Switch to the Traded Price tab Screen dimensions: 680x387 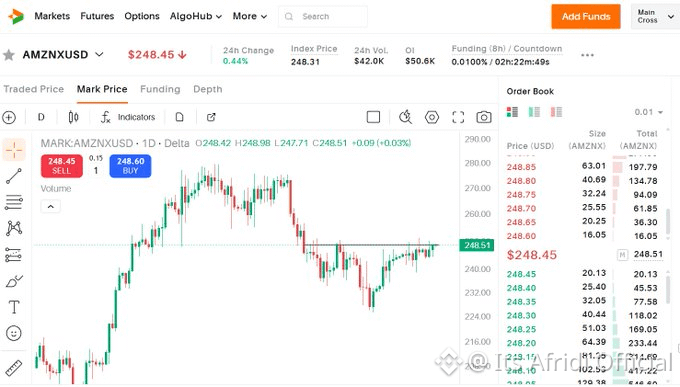[34, 89]
